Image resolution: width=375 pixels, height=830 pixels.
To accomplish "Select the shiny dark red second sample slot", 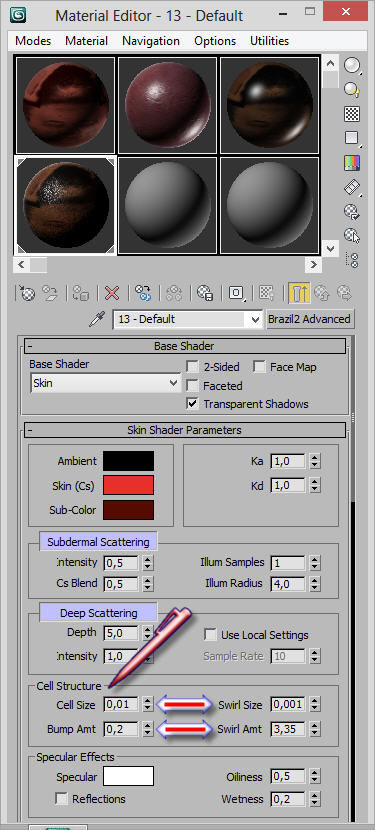I will pos(167,105).
